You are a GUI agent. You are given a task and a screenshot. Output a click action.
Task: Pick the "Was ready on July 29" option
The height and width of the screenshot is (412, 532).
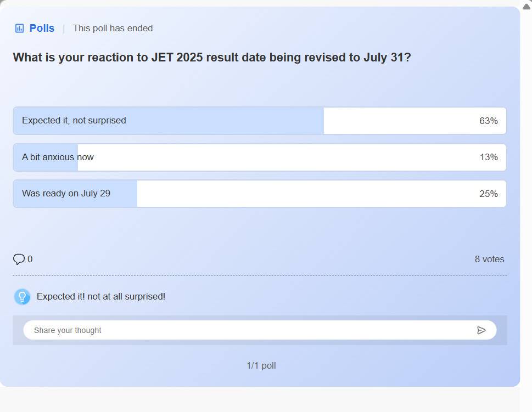66,194
